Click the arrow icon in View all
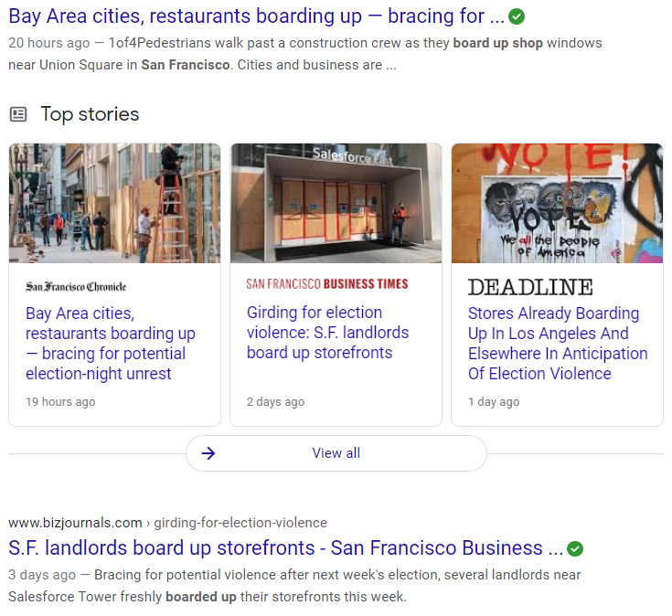The height and width of the screenshot is (616, 672). [x=208, y=453]
